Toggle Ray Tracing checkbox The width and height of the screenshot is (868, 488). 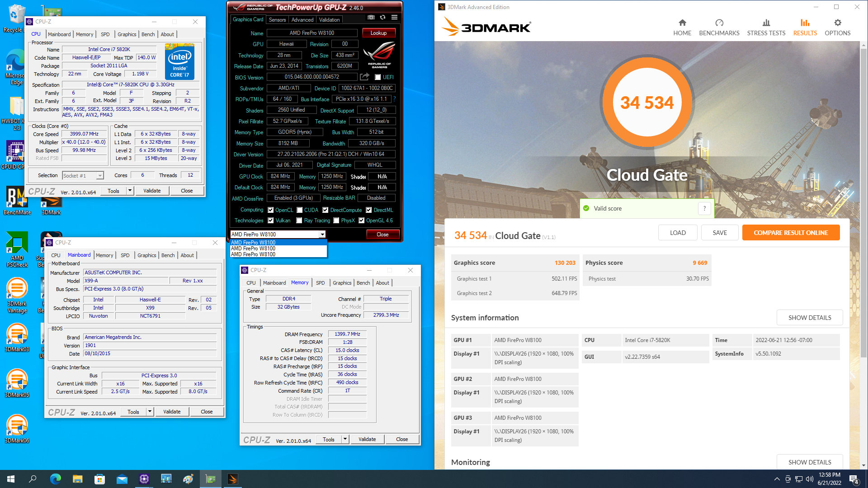pos(299,221)
